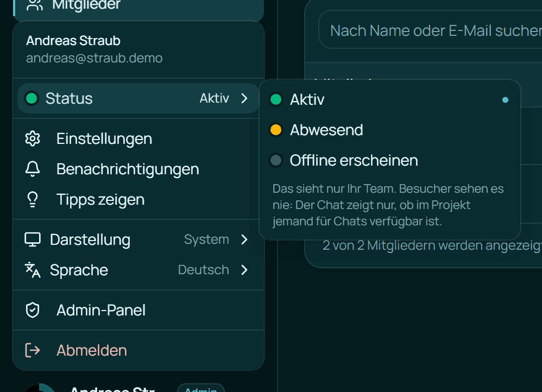Open the Benachrichtigungen menu entry
542x392 pixels.
(x=138, y=169)
